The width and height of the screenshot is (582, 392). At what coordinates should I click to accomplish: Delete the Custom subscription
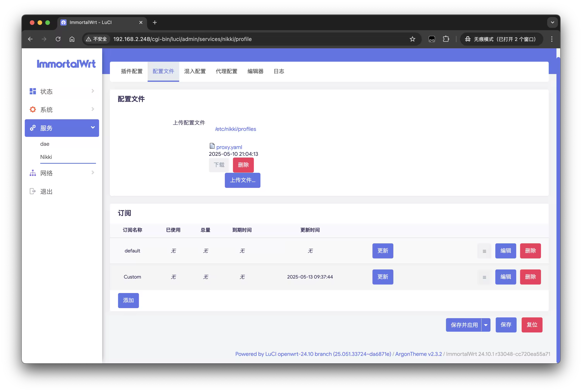click(x=530, y=277)
